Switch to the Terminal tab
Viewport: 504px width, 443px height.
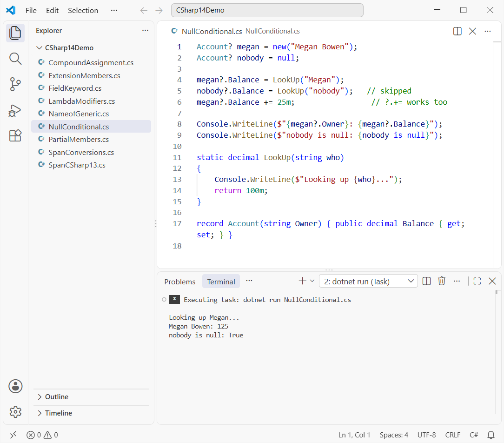pos(221,282)
